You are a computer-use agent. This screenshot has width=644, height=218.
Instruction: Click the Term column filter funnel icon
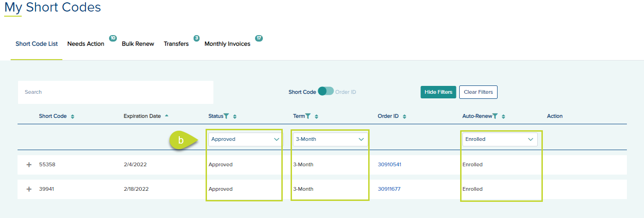pos(308,116)
